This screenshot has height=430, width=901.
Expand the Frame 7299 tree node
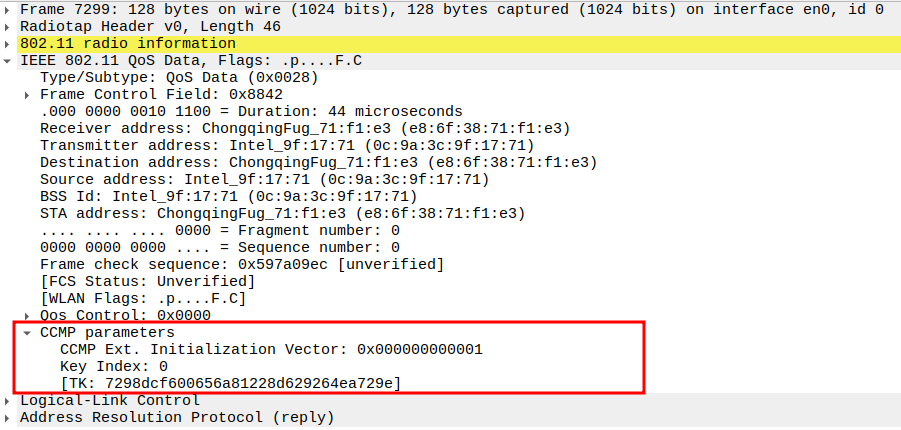point(9,9)
